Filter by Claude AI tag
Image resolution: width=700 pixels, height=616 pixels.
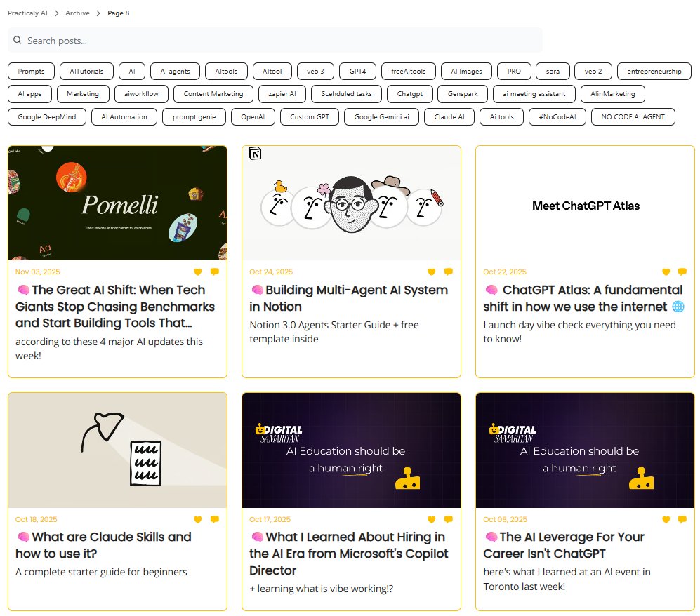coord(449,117)
